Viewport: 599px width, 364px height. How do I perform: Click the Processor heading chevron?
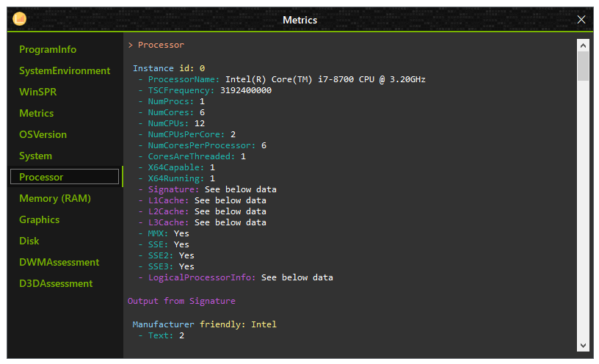pos(131,45)
